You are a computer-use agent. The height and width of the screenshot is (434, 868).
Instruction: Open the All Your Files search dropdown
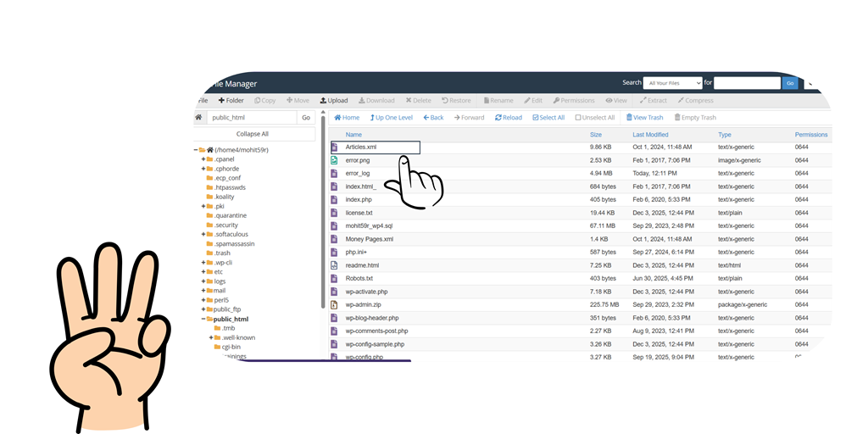(x=672, y=83)
